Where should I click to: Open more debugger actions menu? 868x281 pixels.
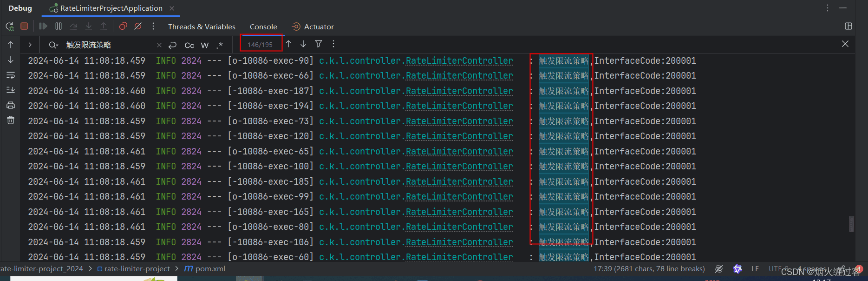(153, 27)
